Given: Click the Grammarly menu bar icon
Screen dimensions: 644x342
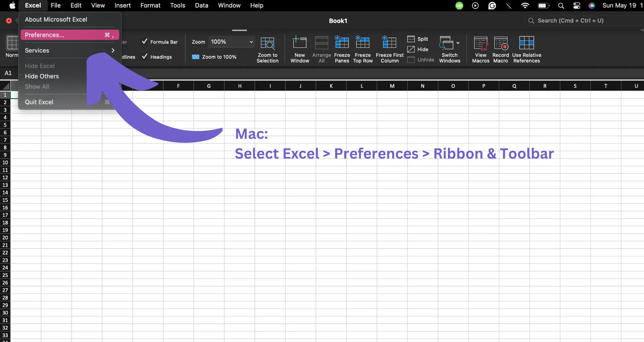Looking at the screenshot, I should pos(492,5).
